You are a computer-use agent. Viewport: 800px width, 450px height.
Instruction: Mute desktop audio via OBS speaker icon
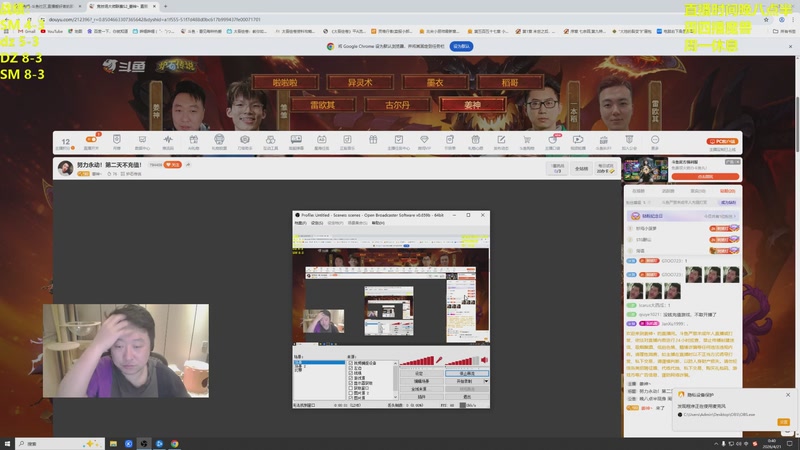[x=484, y=360]
